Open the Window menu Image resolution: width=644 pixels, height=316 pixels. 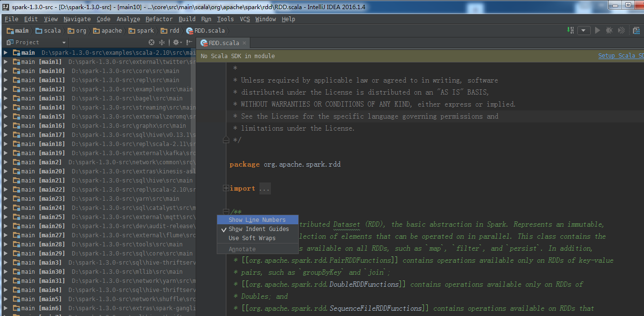tap(266, 19)
